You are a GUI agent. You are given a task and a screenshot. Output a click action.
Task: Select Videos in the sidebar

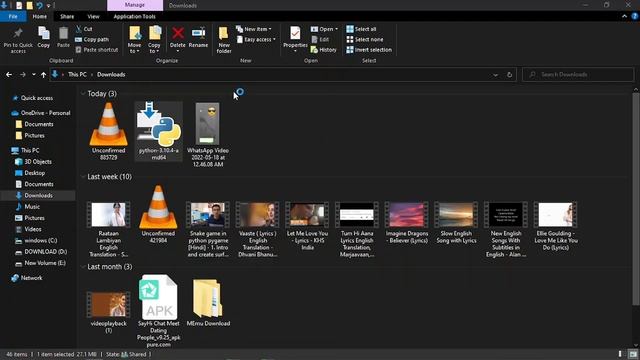pyautogui.click(x=33, y=229)
